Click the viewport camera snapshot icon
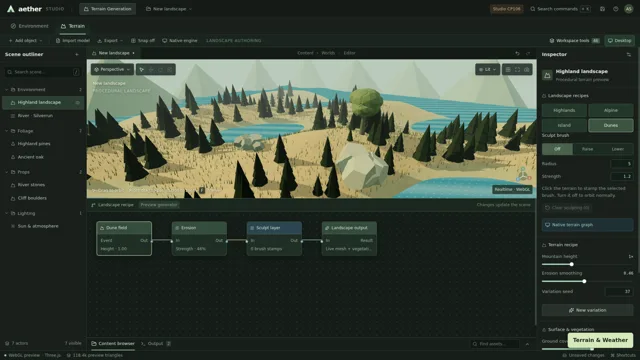The image size is (640, 360). [x=527, y=69]
